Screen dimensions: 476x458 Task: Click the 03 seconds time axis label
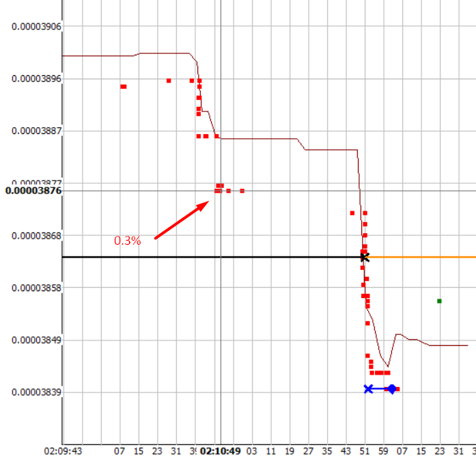[x=252, y=451]
